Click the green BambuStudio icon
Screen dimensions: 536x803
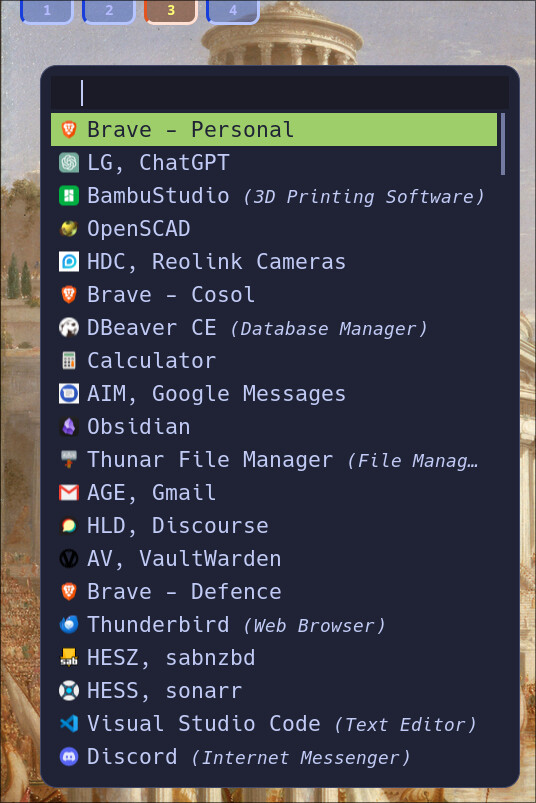pos(69,196)
